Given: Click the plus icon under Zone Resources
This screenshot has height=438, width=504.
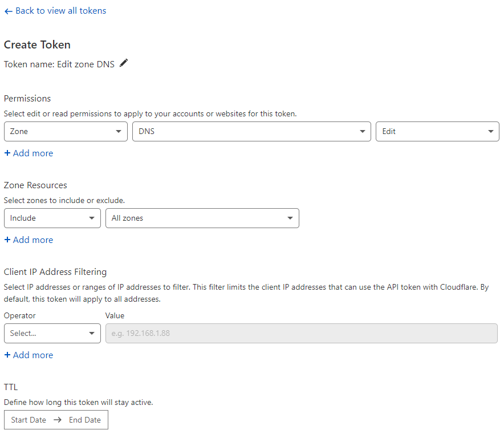Looking at the screenshot, I should tap(7, 240).
